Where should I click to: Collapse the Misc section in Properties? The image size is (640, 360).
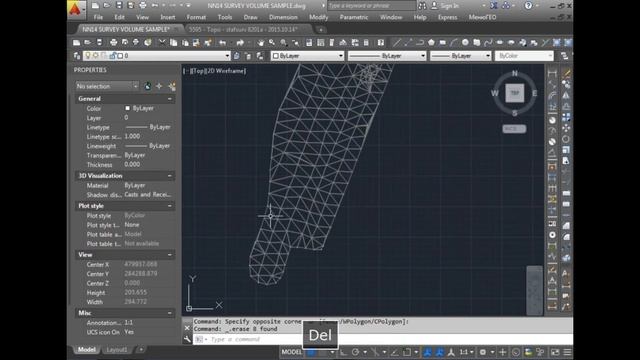170,313
